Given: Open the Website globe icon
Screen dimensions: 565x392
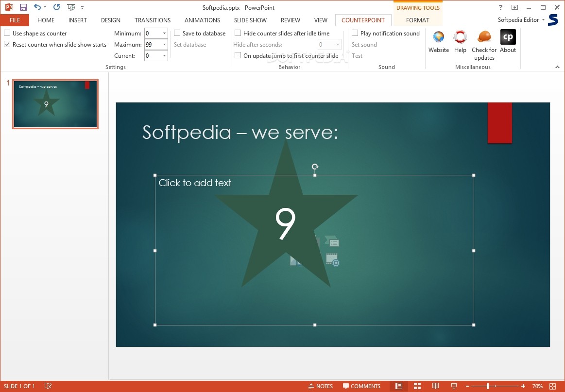Looking at the screenshot, I should 439,37.
